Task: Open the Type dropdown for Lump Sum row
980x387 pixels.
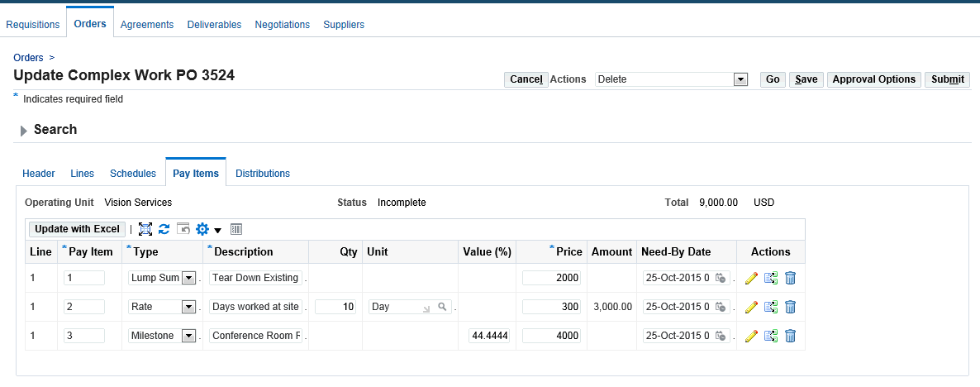Action: coord(188,278)
